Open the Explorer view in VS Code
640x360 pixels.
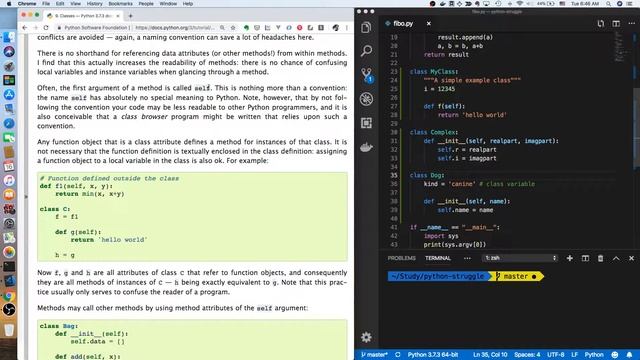(366, 28)
